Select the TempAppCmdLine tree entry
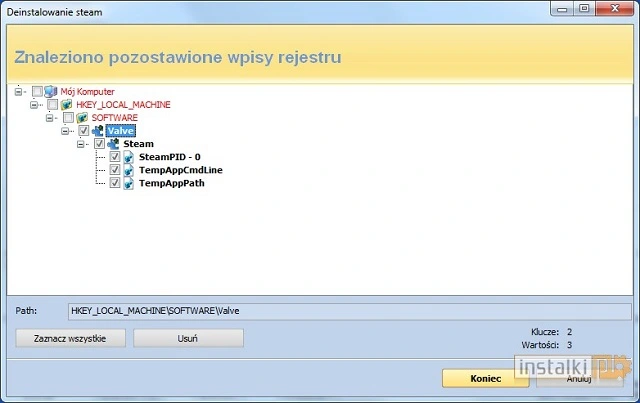This screenshot has width=640, height=403. tap(180, 170)
